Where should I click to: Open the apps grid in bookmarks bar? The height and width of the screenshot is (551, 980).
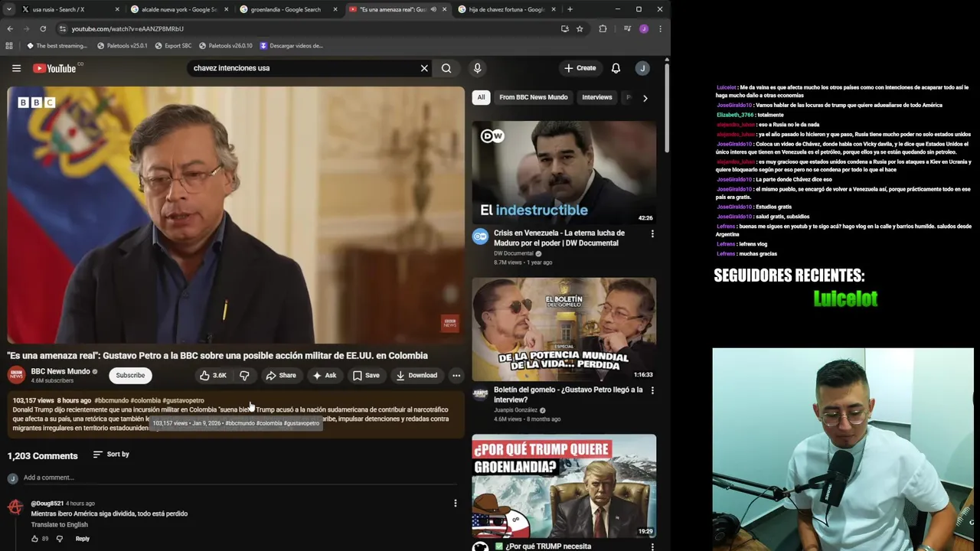(x=9, y=46)
